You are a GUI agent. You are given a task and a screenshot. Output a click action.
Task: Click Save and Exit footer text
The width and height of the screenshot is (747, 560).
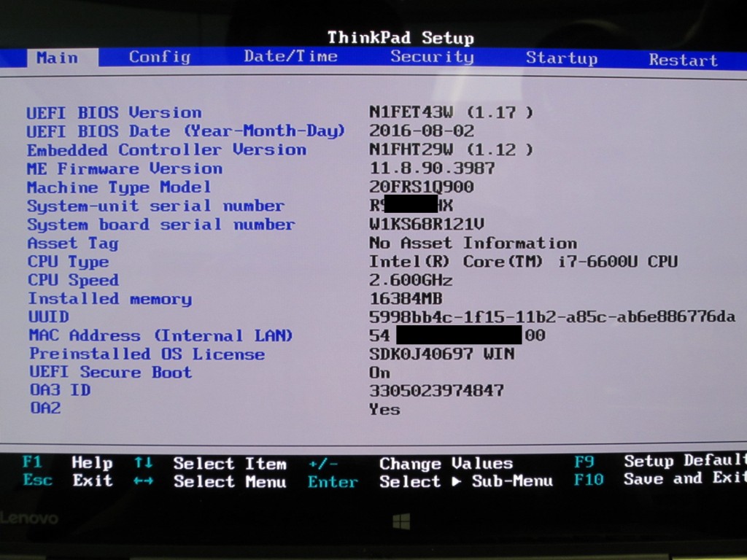pyautogui.click(x=685, y=478)
